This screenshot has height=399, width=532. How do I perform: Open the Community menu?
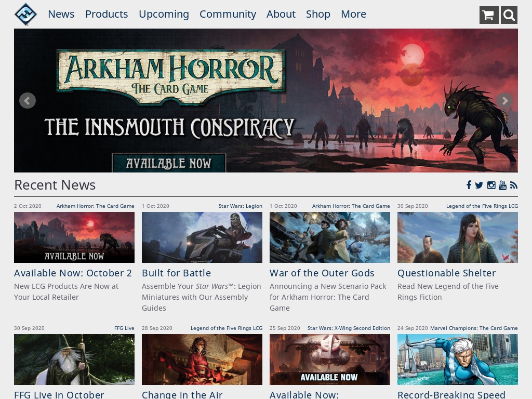pos(228,14)
